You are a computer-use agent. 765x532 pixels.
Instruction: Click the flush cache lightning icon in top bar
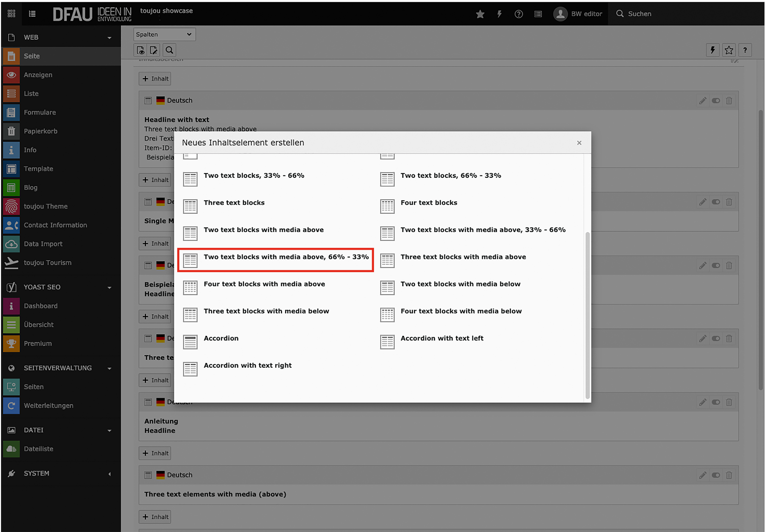[499, 14]
